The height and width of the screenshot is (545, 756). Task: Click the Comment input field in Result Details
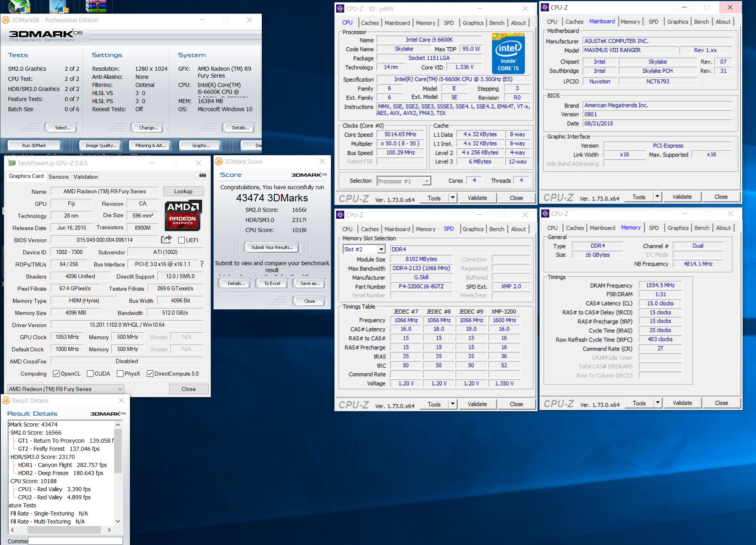pos(75,541)
